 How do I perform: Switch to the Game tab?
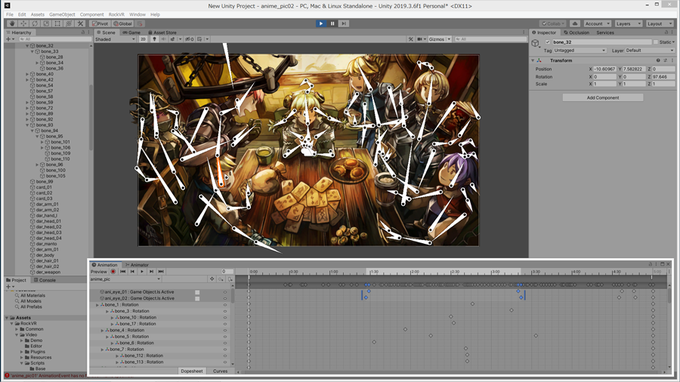coord(131,33)
